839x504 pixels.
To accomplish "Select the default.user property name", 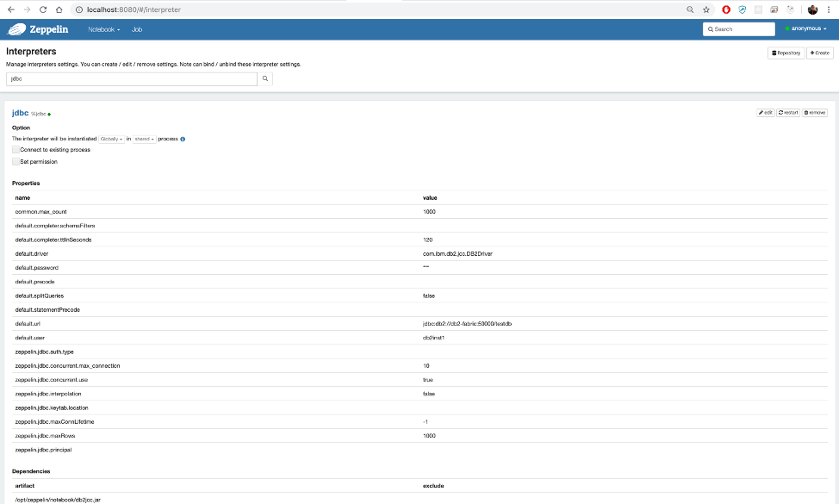I will 29,338.
